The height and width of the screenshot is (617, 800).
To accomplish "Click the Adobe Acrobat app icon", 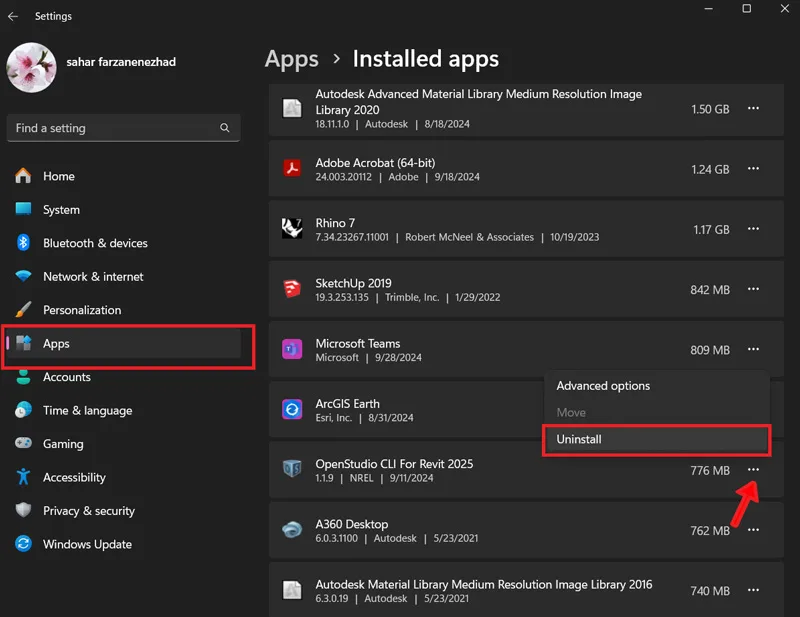I will (292, 168).
